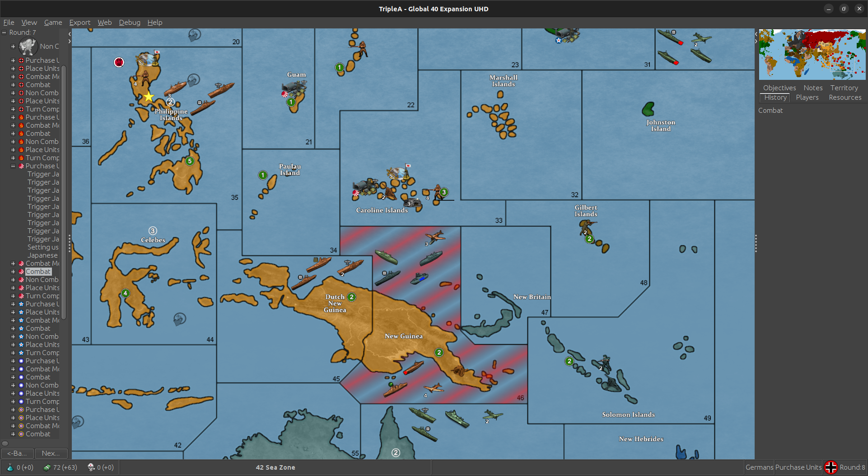Click the transport ship with red marker near New Guinea
Screen dimensions: 868x476
(413, 367)
